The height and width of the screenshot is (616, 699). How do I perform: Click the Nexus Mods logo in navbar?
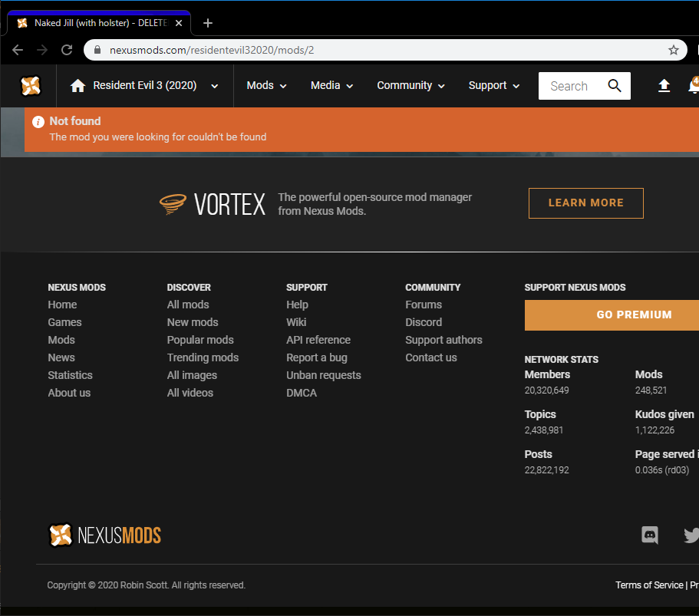[x=31, y=86]
